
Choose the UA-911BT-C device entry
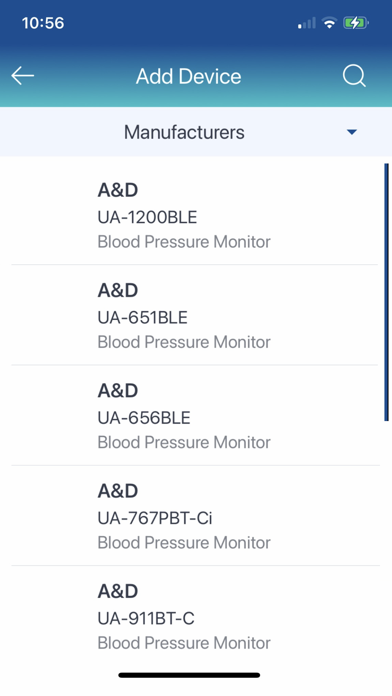pos(194,616)
